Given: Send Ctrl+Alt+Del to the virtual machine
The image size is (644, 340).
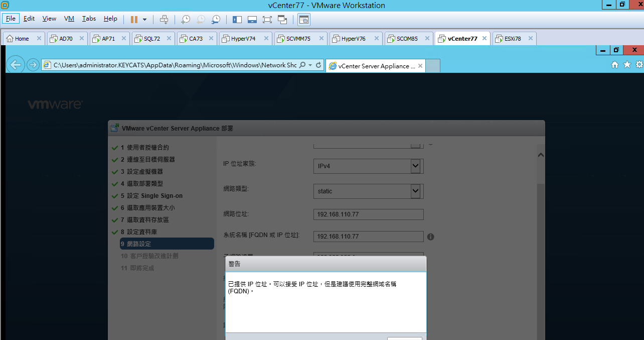Looking at the screenshot, I should [x=164, y=19].
